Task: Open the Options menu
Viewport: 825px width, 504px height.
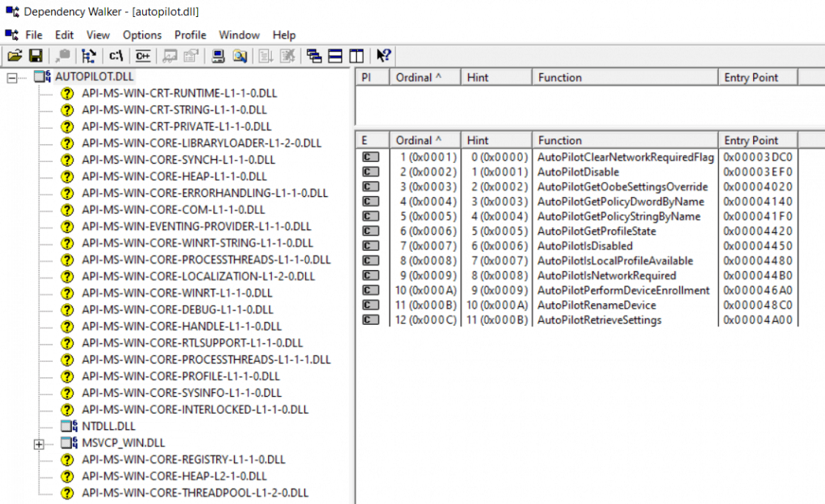Action: [142, 35]
